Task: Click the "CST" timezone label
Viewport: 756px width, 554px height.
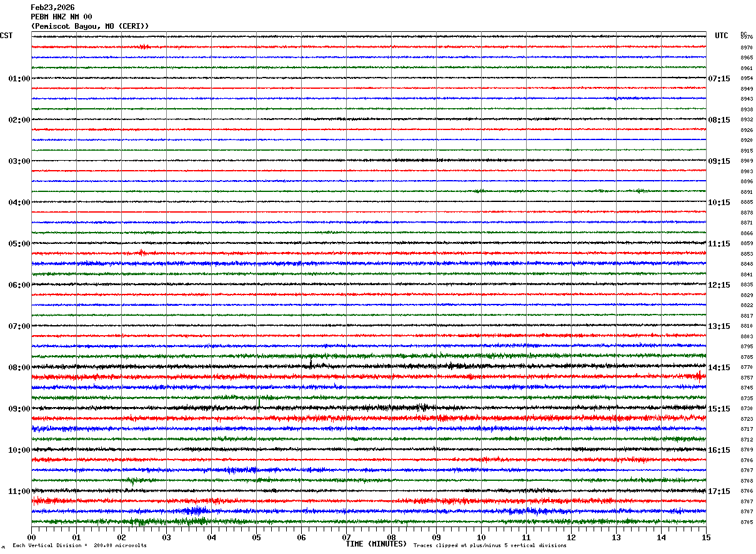Action: click(6, 36)
